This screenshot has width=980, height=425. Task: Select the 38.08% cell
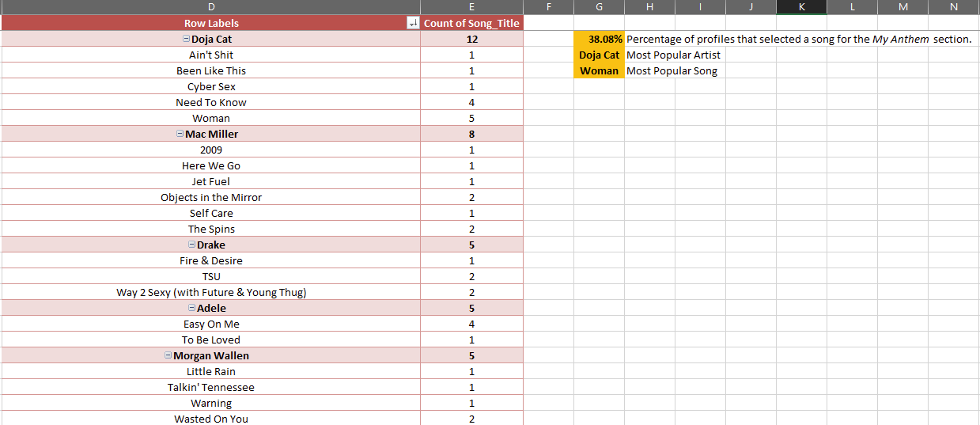pos(599,39)
